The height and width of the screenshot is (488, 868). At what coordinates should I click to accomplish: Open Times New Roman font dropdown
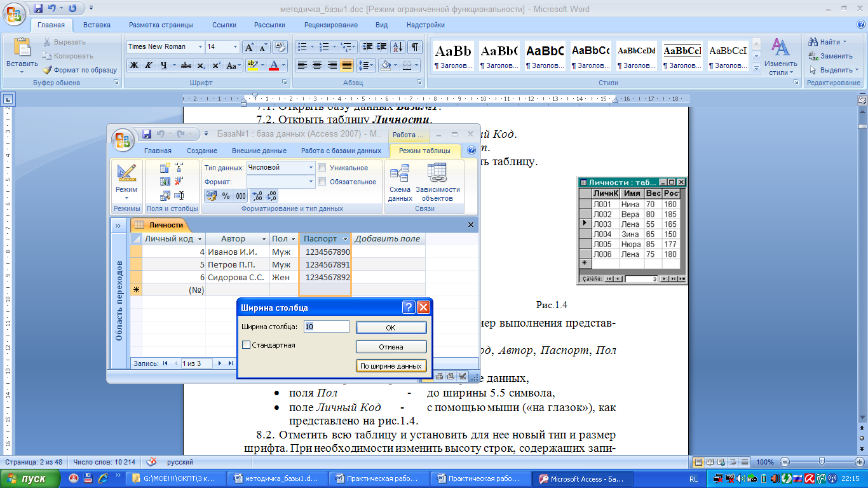pyautogui.click(x=200, y=47)
